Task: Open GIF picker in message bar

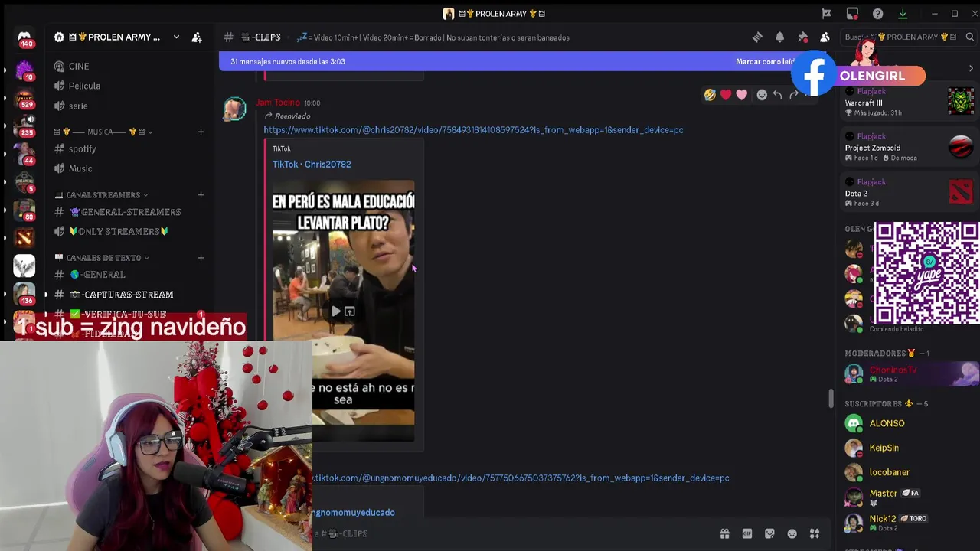Action: (746, 533)
